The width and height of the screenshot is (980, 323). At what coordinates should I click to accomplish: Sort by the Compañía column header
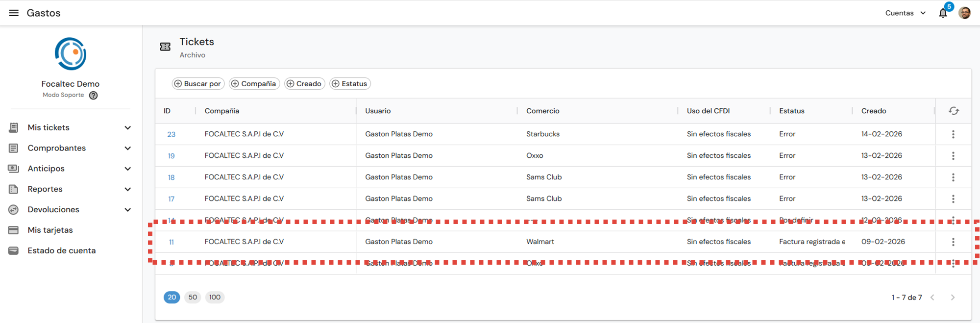tap(222, 111)
